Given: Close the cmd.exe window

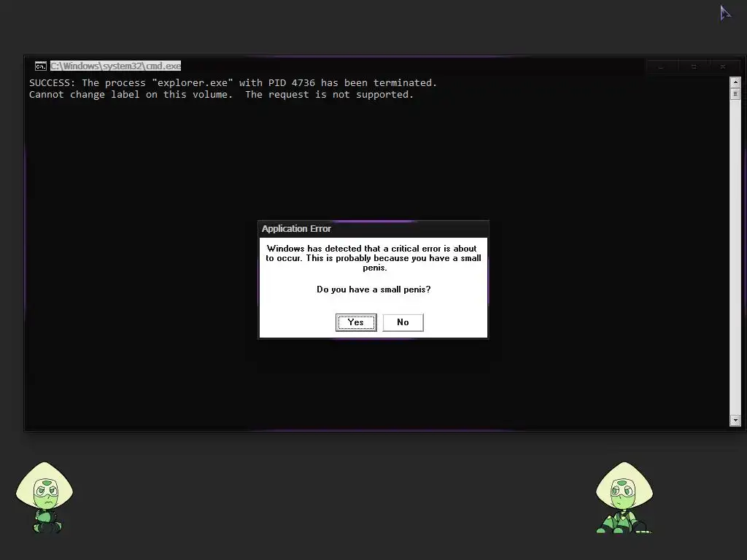Looking at the screenshot, I should pos(723,66).
